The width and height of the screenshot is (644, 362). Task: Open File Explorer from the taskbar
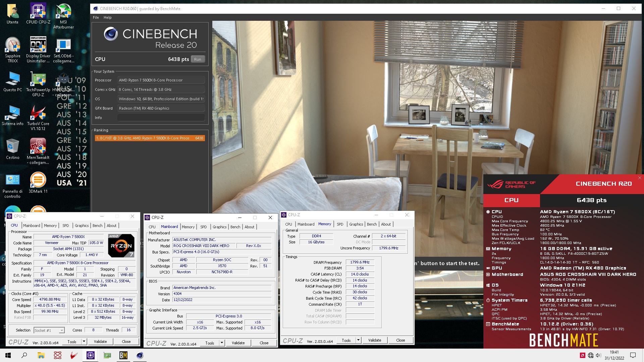(x=41, y=355)
